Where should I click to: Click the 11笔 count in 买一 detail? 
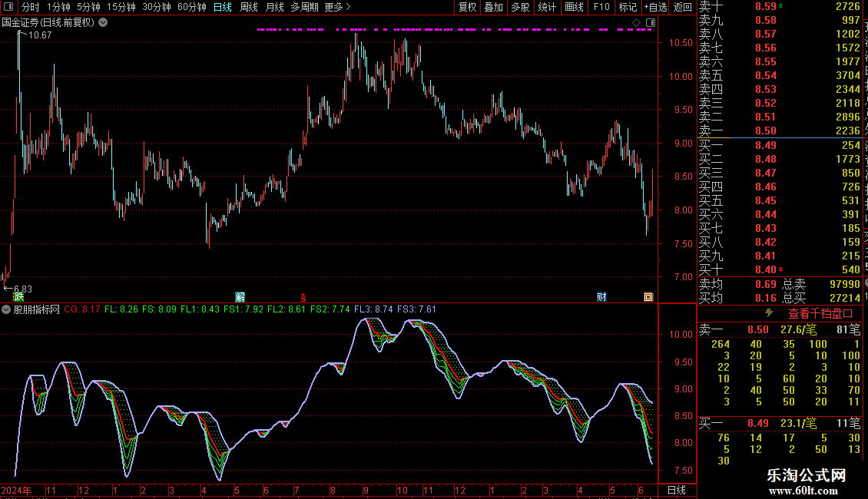coord(849,423)
